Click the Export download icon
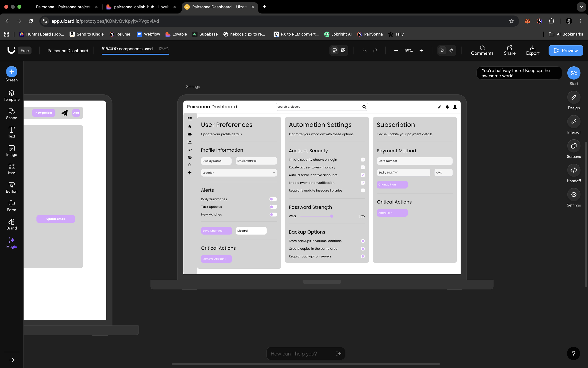 coord(532,48)
